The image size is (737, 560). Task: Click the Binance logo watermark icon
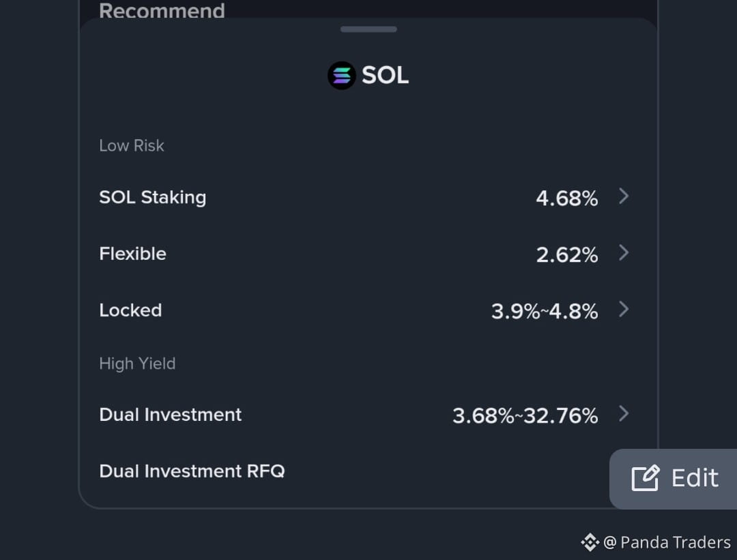point(590,542)
